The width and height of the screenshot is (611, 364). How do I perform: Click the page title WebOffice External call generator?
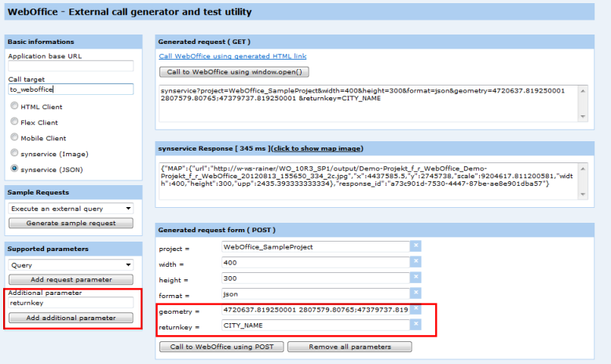pos(130,12)
